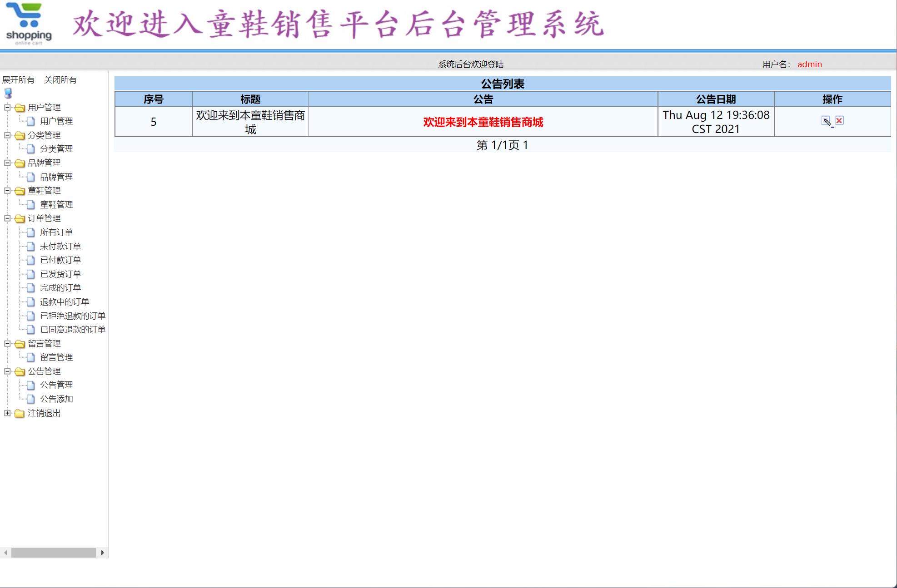Click the document icon beside 公告添加
This screenshot has width=897, height=588.
click(x=30, y=399)
